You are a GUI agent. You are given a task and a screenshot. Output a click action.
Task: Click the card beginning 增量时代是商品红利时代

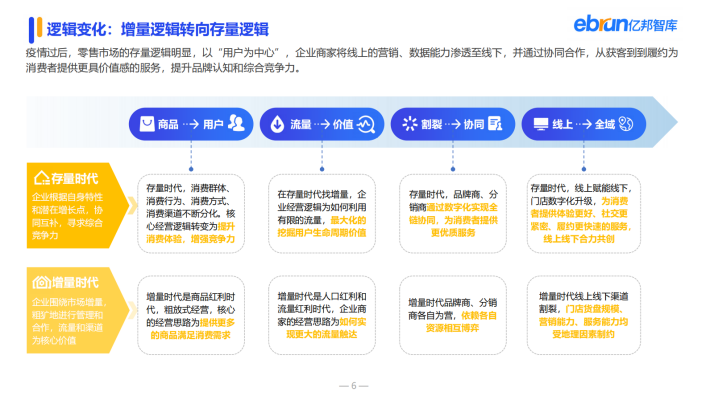pyautogui.click(x=191, y=315)
